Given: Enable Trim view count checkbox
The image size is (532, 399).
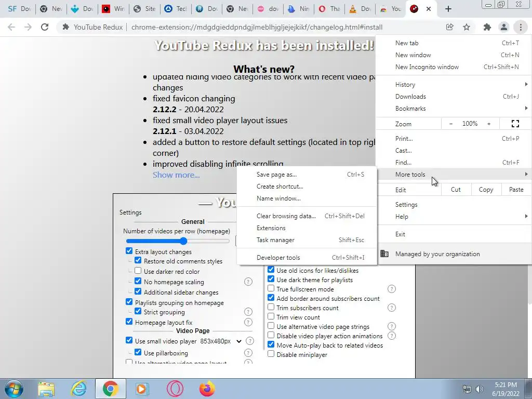Looking at the screenshot, I should 271,316.
